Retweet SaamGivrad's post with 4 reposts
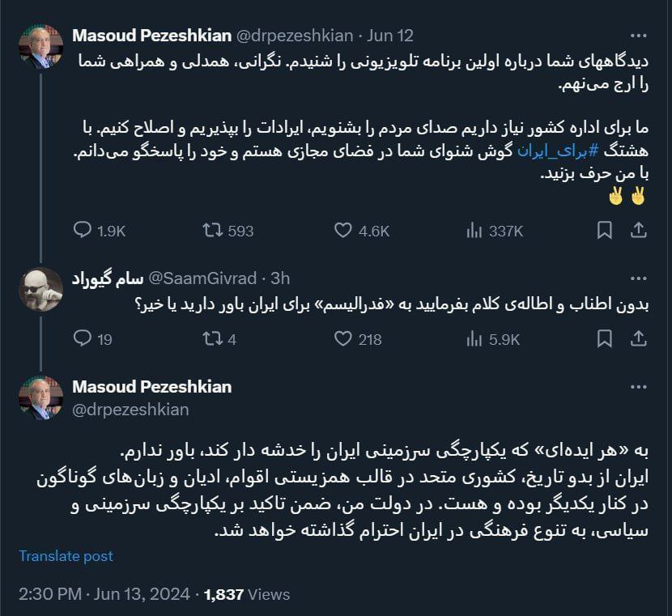 [x=212, y=339]
